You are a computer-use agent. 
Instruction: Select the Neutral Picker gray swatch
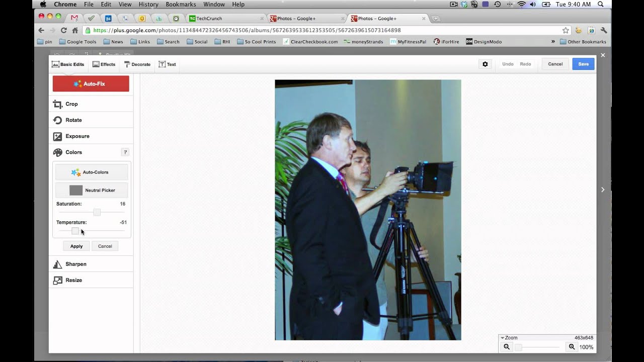(76, 190)
